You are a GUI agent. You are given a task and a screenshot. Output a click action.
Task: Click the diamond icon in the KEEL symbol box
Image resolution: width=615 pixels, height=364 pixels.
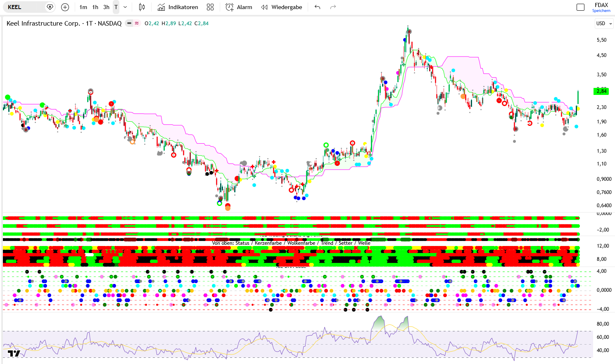[x=50, y=7]
